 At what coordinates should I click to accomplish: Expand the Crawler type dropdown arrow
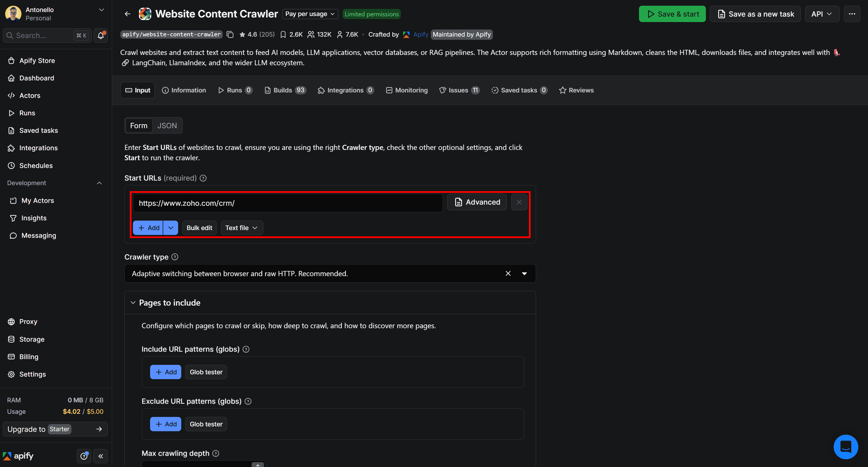(524, 274)
